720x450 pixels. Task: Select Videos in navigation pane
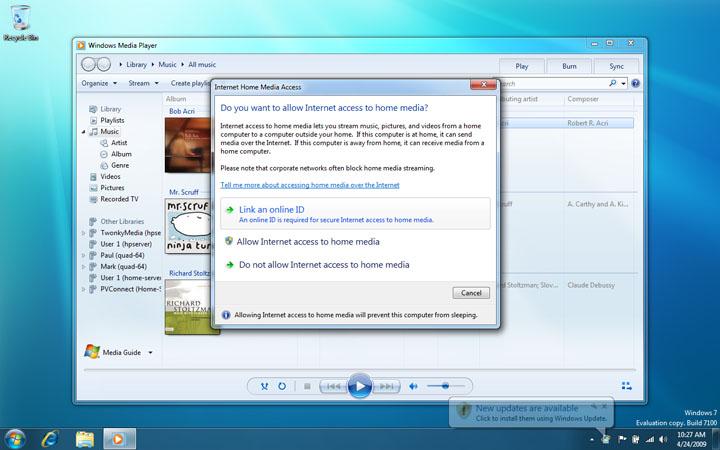point(110,176)
